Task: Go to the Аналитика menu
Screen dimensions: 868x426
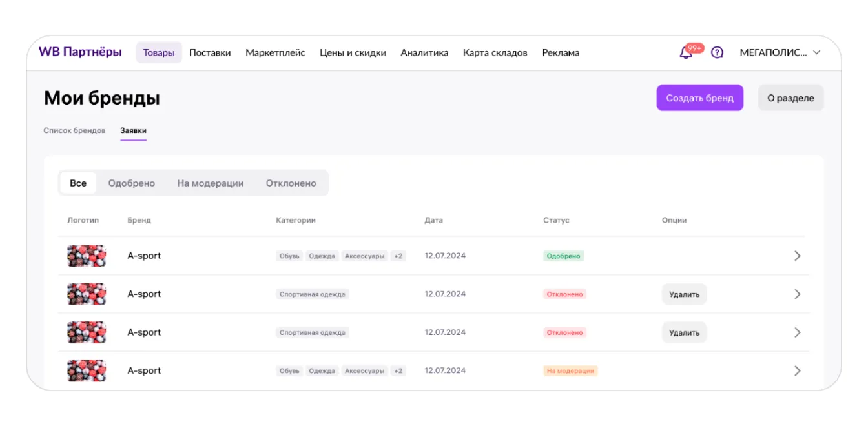Action: [424, 53]
